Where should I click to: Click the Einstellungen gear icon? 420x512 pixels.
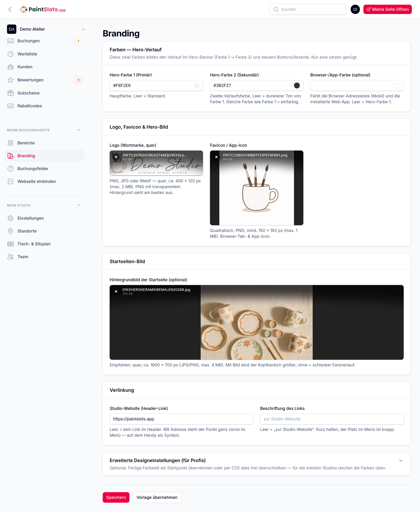(x=10, y=218)
